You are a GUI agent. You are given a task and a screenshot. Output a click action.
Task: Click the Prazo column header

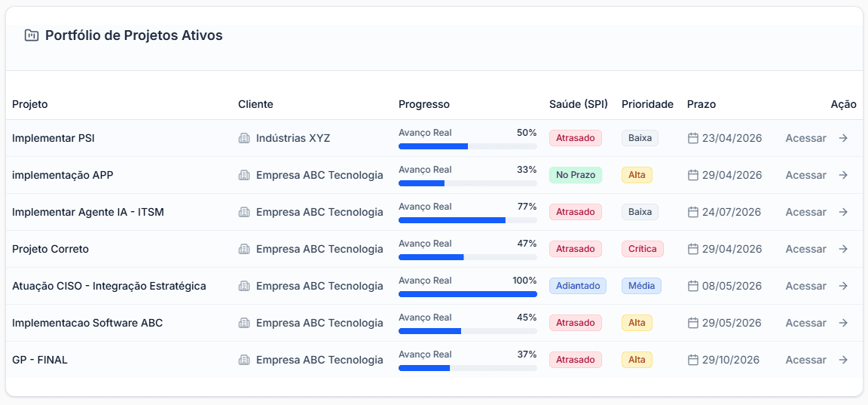[701, 104]
